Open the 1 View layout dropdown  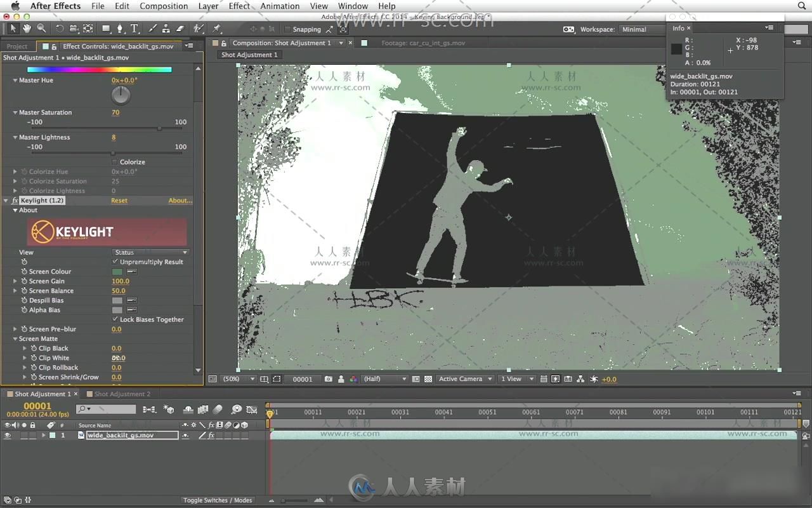[x=517, y=379]
